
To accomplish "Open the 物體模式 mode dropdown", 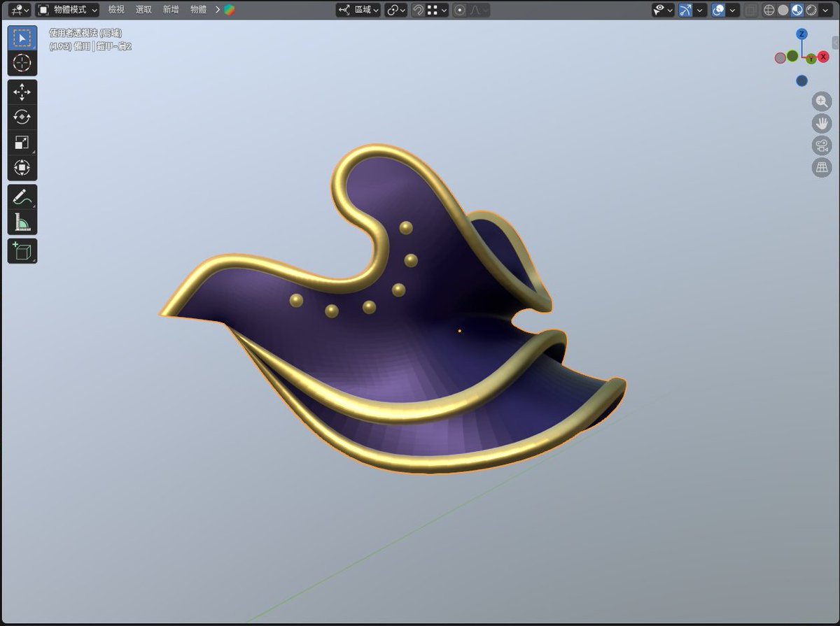I will (x=67, y=10).
